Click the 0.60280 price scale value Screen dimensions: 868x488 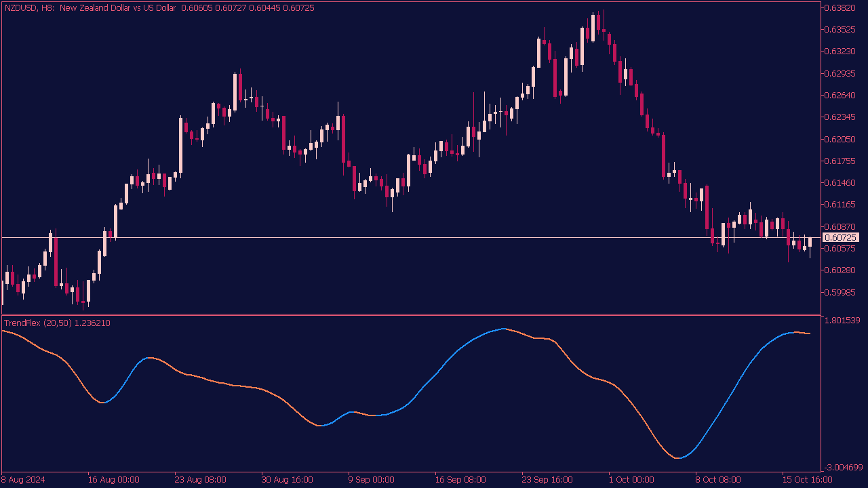click(x=840, y=270)
